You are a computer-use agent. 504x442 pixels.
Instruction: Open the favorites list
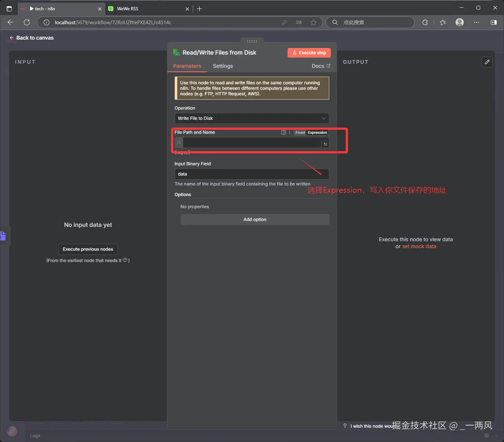[443, 22]
